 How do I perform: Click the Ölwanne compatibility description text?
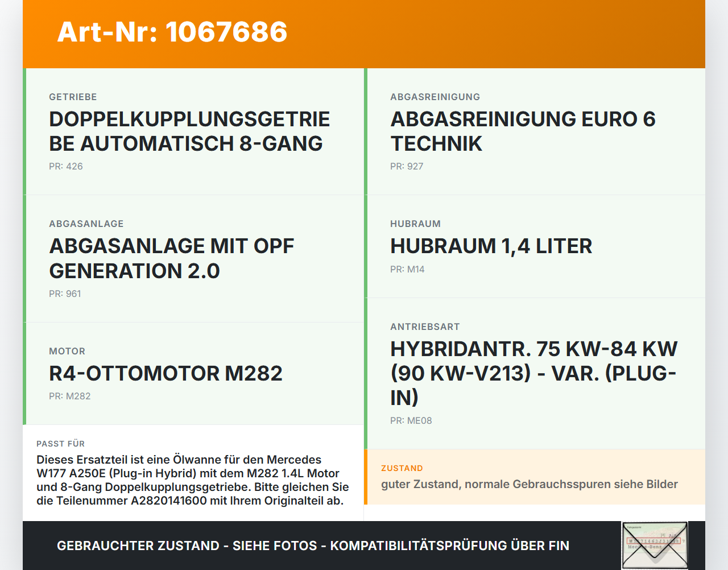(193, 480)
